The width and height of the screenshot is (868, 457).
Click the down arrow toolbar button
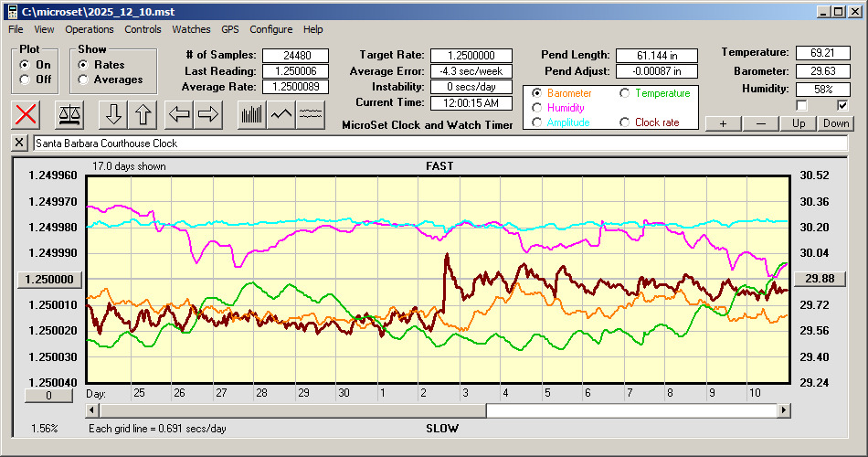point(113,114)
